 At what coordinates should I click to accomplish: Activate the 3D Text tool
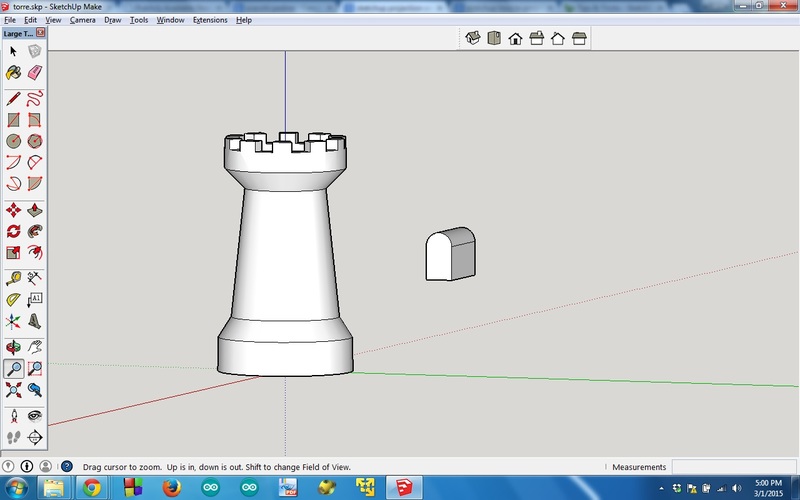pos(34,321)
